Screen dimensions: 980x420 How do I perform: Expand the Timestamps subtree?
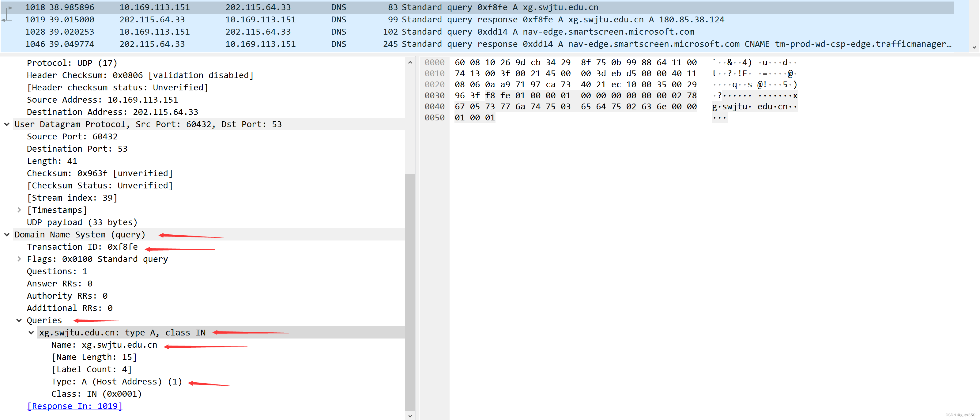(19, 210)
